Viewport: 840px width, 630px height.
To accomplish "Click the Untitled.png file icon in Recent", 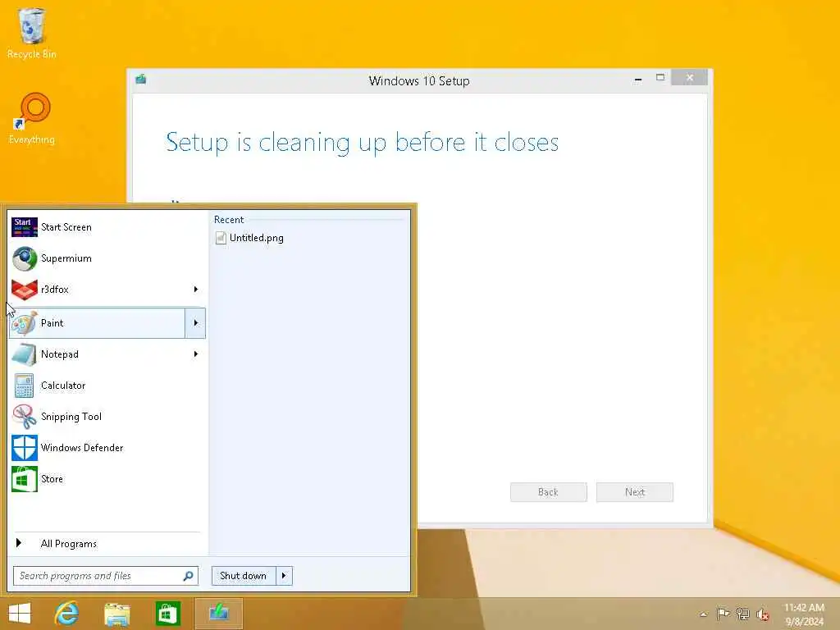I will (221, 238).
